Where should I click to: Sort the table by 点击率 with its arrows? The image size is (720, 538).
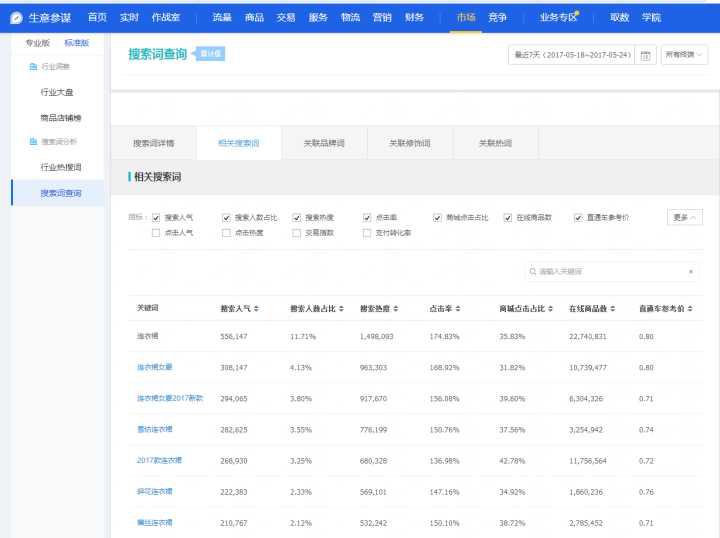tap(458, 308)
